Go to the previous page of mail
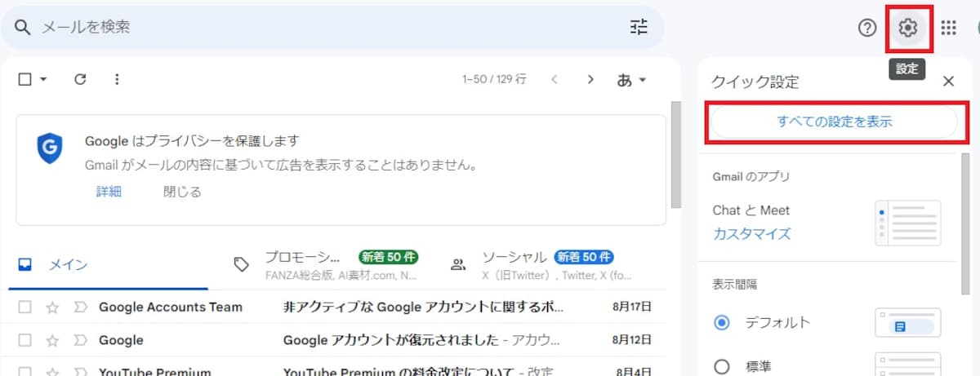 pyautogui.click(x=555, y=80)
